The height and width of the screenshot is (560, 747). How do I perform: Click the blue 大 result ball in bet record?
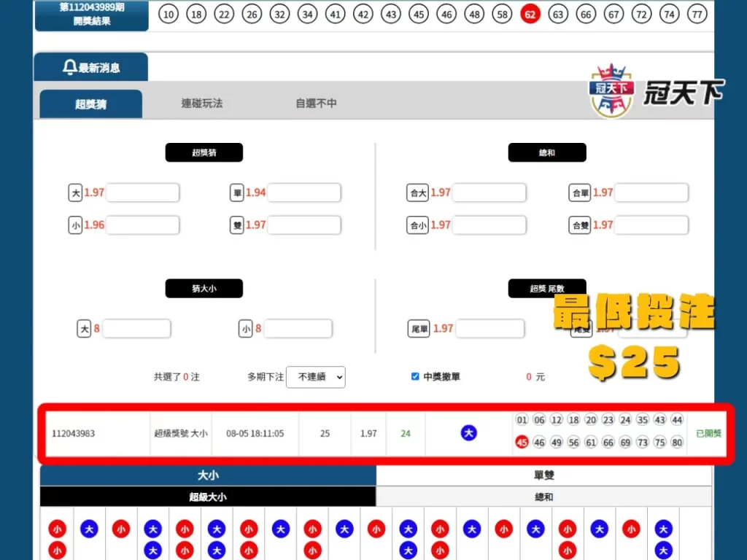point(469,432)
